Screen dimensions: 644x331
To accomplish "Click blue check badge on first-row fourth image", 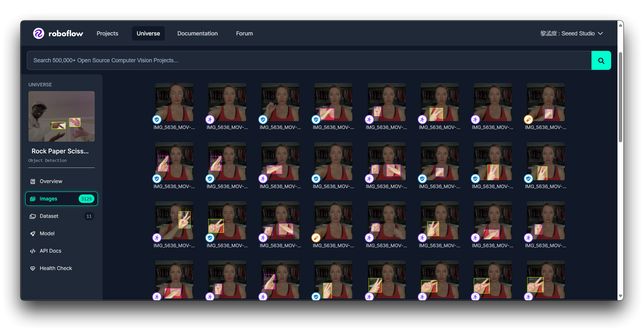I will (316, 120).
